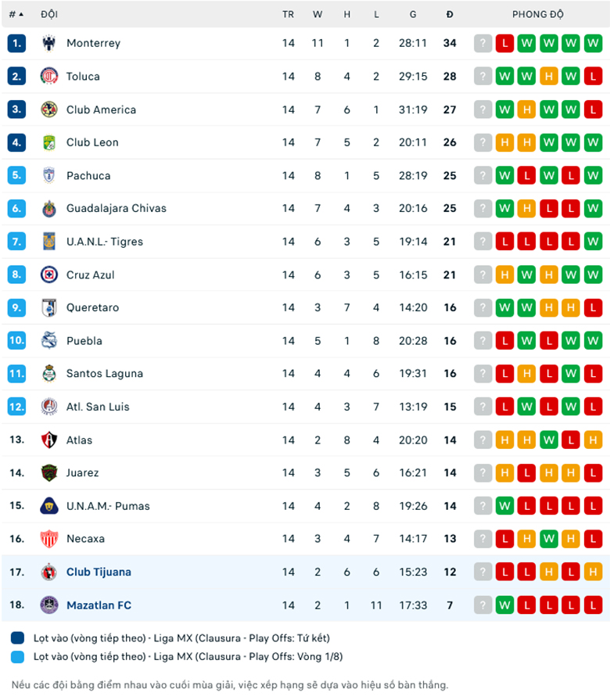Open the Club Tijuana team link
The image size is (610, 700).
99,572
